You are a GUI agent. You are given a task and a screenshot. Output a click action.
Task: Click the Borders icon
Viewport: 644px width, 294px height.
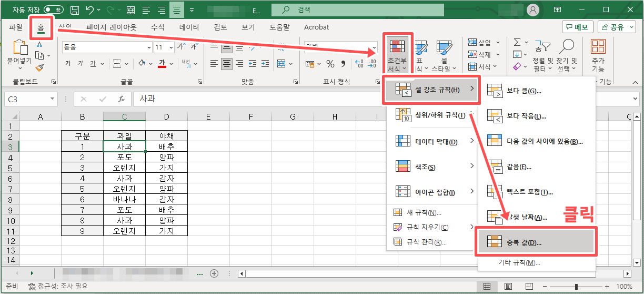(x=117, y=63)
